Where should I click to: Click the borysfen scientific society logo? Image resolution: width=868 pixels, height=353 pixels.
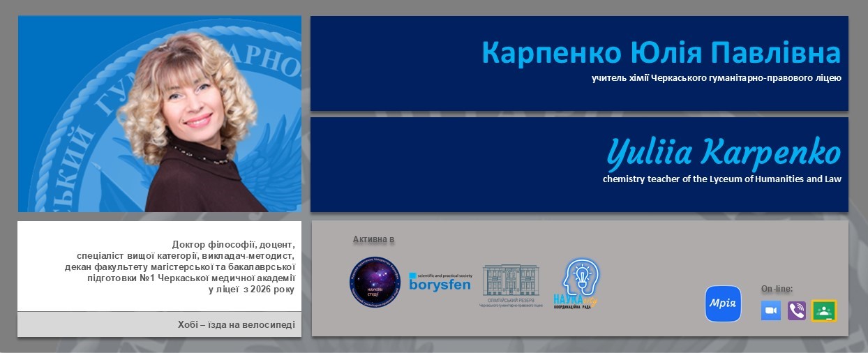coord(440,282)
